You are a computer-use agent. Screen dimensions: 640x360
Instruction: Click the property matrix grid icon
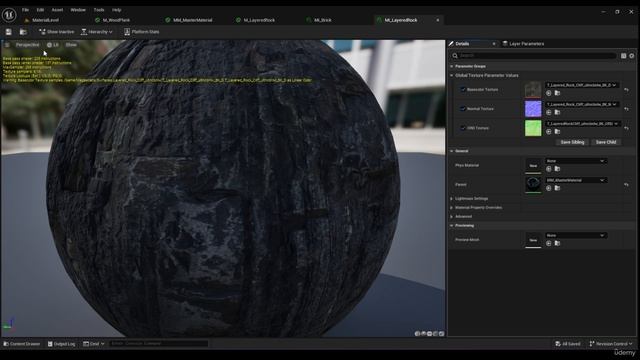pyautogui.click(x=624, y=56)
